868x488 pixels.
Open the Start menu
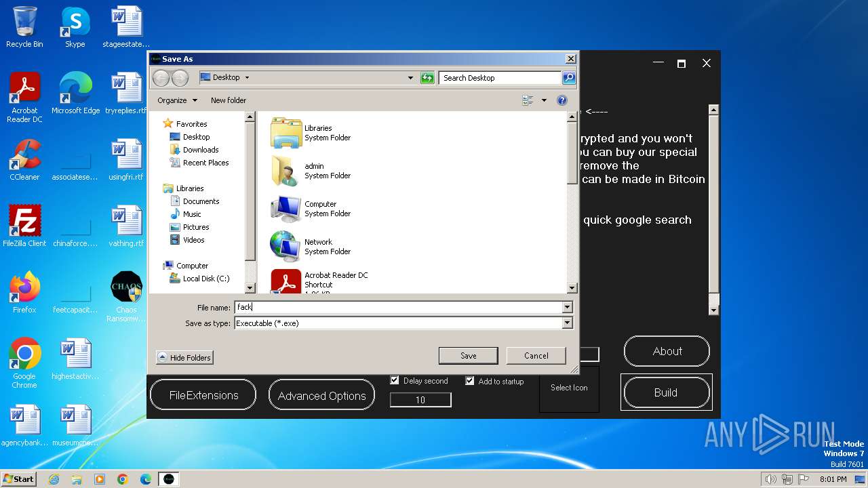[19, 479]
